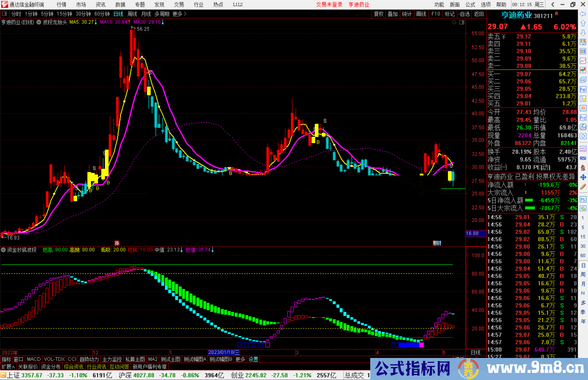Open the 资金分布 bottom tab
This screenshot has height=380, width=588.
point(51,367)
